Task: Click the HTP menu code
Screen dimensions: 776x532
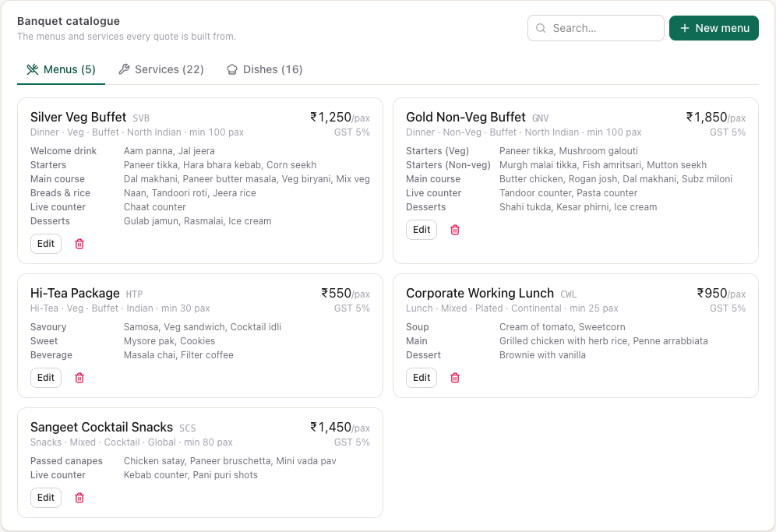Action: point(134,295)
